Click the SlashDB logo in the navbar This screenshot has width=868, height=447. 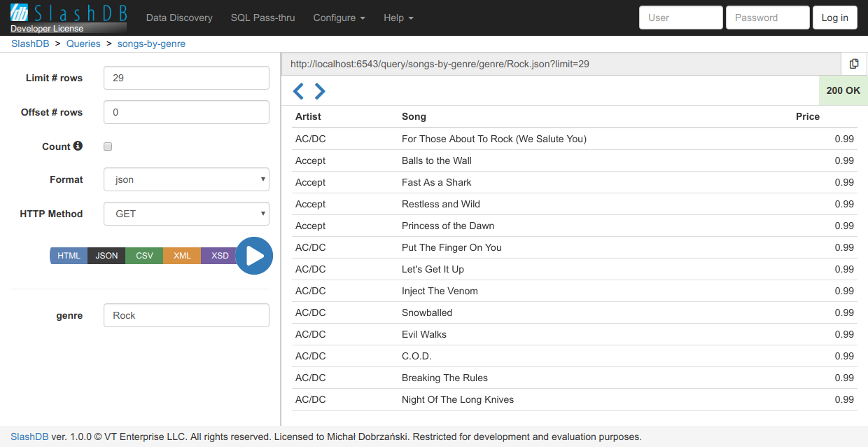click(69, 18)
